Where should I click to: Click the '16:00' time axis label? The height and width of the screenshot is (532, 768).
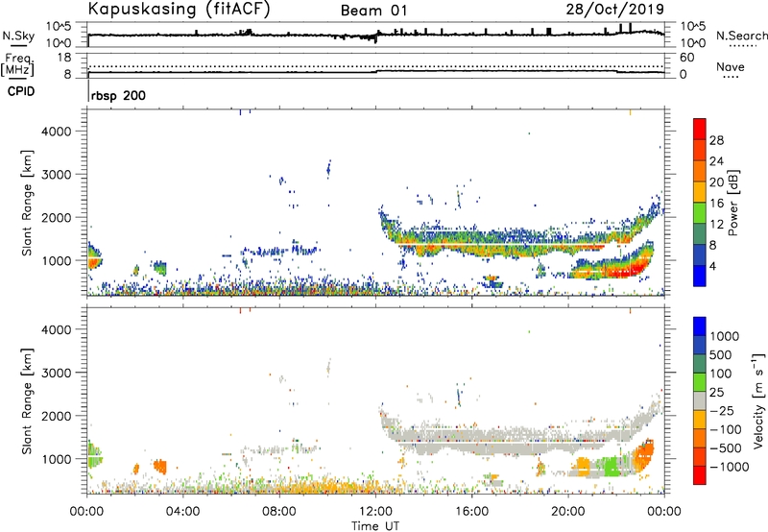click(471, 512)
